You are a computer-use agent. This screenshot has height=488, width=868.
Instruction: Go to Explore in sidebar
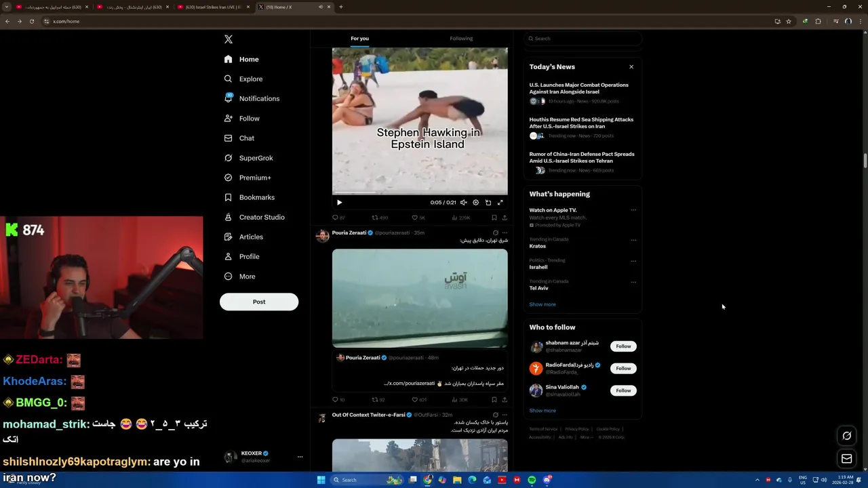pos(243,79)
